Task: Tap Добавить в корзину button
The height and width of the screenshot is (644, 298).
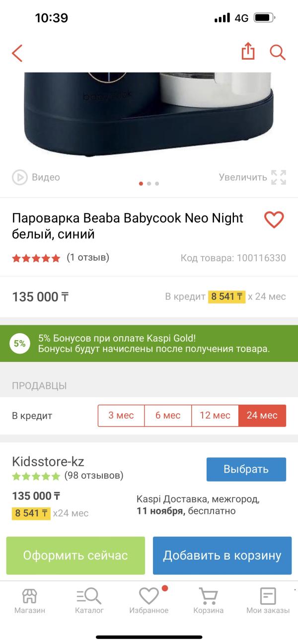Action: (222, 555)
